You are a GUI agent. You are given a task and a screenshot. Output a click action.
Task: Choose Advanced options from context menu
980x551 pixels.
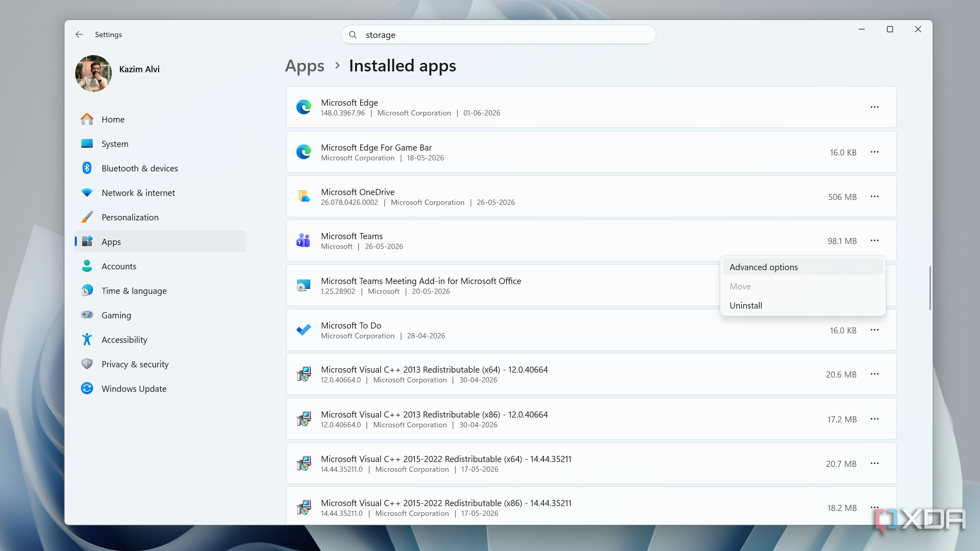tap(802, 267)
